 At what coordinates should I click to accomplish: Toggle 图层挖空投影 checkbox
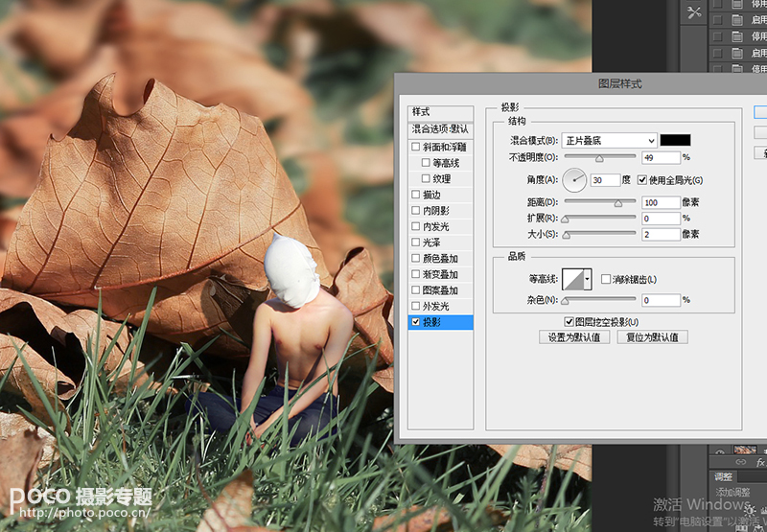point(569,322)
